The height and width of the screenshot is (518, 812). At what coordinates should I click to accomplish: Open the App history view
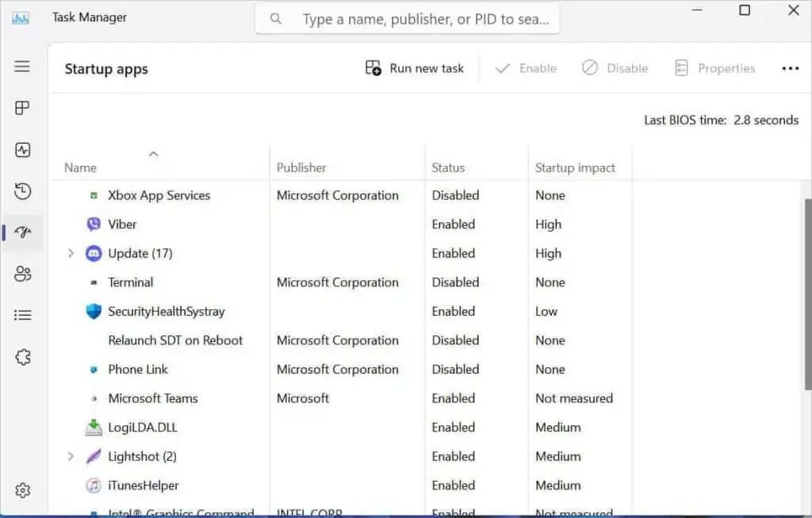22,191
